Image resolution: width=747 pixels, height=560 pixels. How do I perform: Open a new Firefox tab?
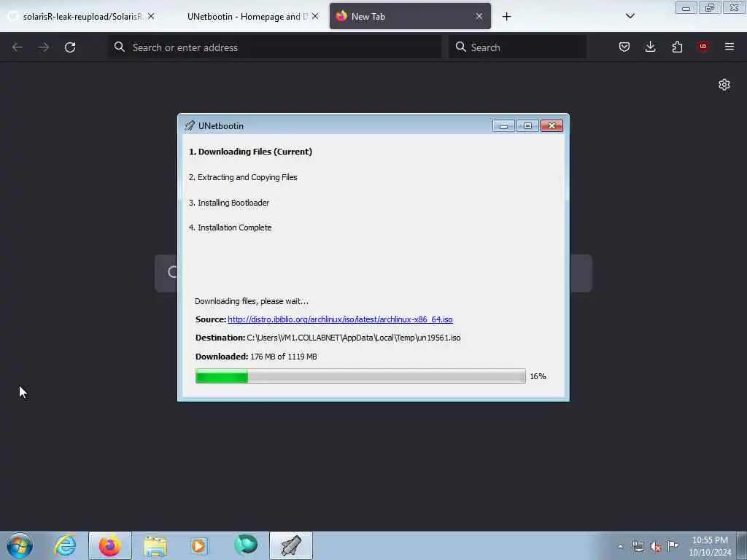[x=506, y=17]
